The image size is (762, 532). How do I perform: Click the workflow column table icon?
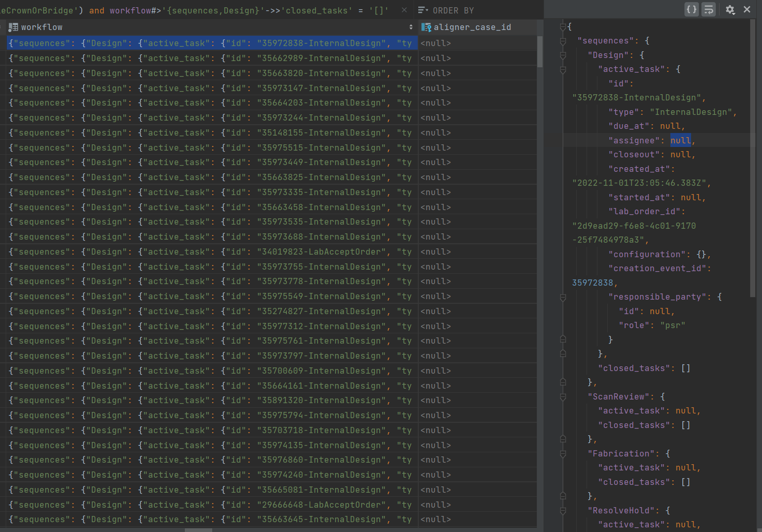tap(13, 27)
